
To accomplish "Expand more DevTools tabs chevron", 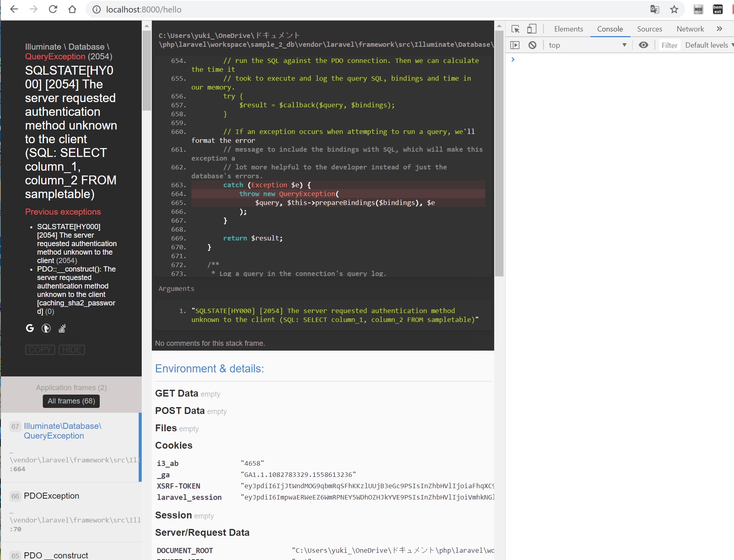I will [x=719, y=29].
